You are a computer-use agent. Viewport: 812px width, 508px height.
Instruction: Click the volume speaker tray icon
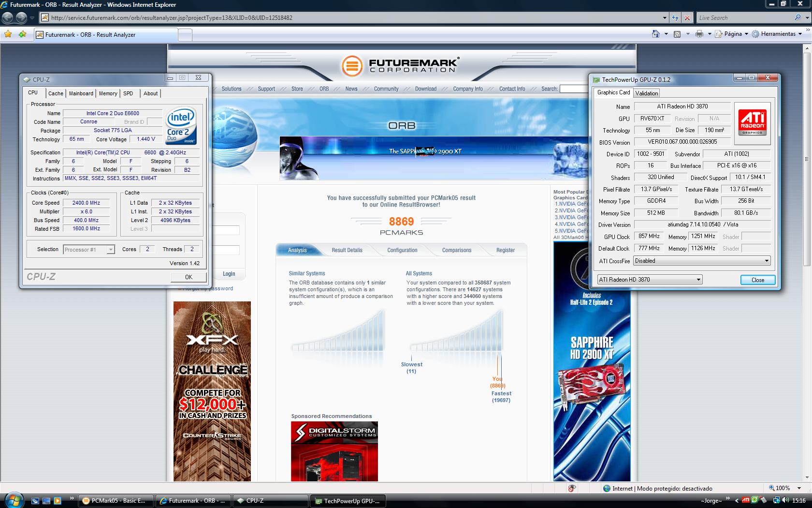tap(786, 500)
